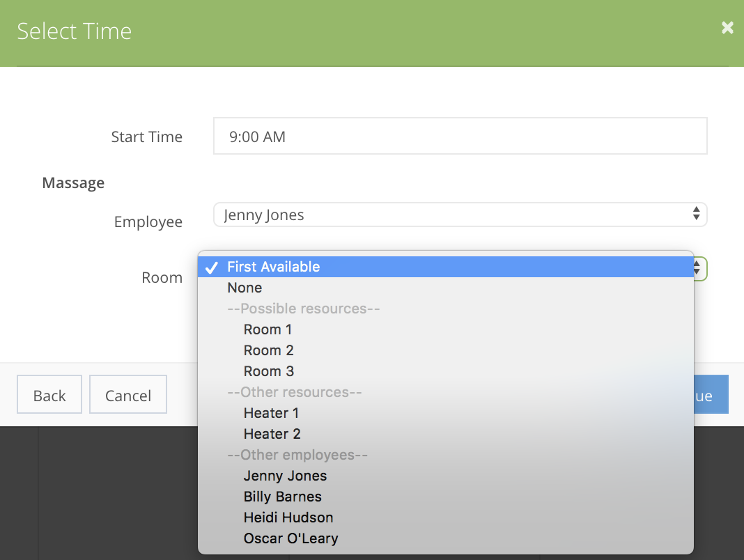The width and height of the screenshot is (744, 560).
Task: Select Room 1 under Possible resources
Action: [x=268, y=329]
